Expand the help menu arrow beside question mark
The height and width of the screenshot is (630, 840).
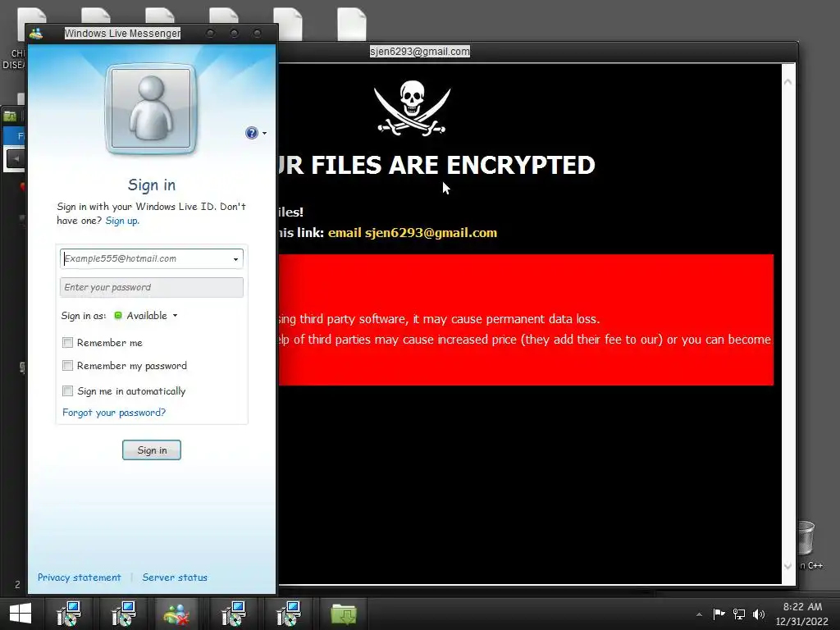[264, 134]
